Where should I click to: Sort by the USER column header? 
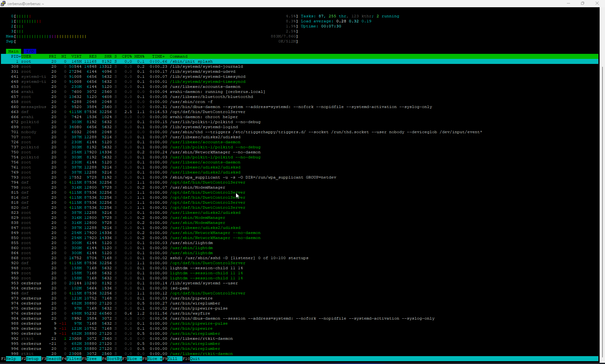click(x=26, y=56)
